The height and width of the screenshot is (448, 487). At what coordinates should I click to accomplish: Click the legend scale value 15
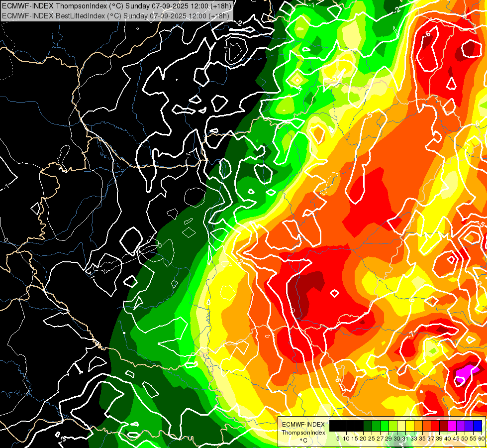pyautogui.click(x=355, y=439)
